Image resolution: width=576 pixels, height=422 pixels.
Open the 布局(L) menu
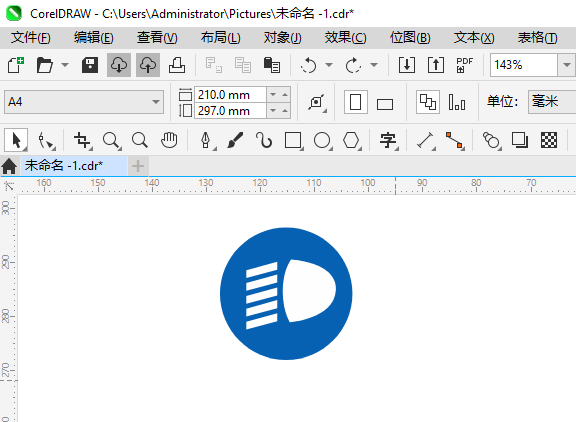(220, 37)
